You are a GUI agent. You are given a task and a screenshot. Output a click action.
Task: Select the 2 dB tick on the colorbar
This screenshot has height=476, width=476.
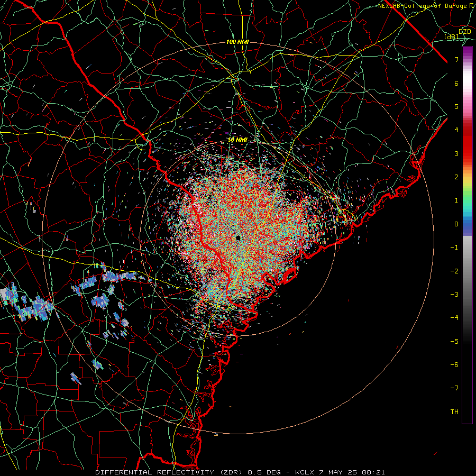pyautogui.click(x=456, y=177)
